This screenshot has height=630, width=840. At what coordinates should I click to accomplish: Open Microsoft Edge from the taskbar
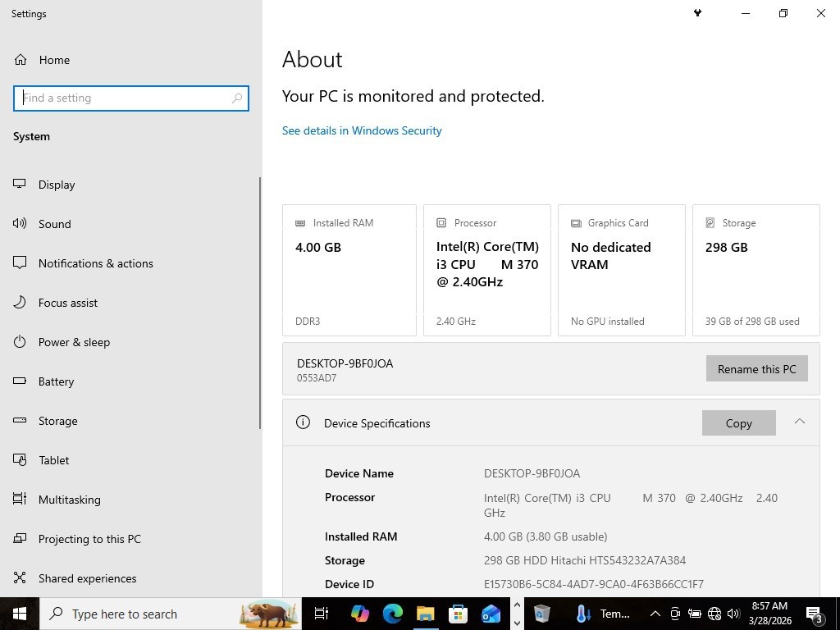point(393,614)
